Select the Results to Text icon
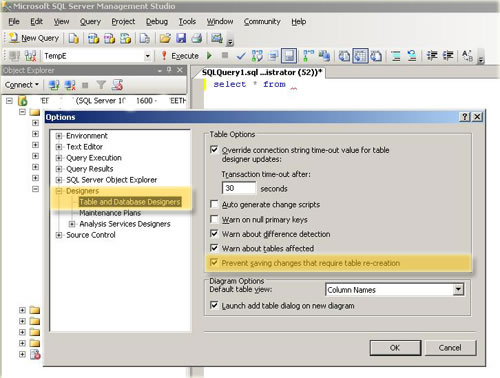 pyautogui.click(x=344, y=56)
